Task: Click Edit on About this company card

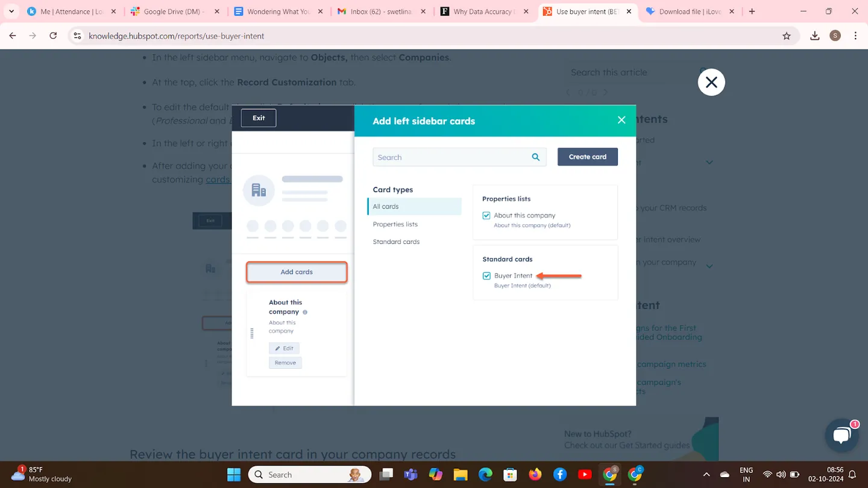Action: coord(285,348)
